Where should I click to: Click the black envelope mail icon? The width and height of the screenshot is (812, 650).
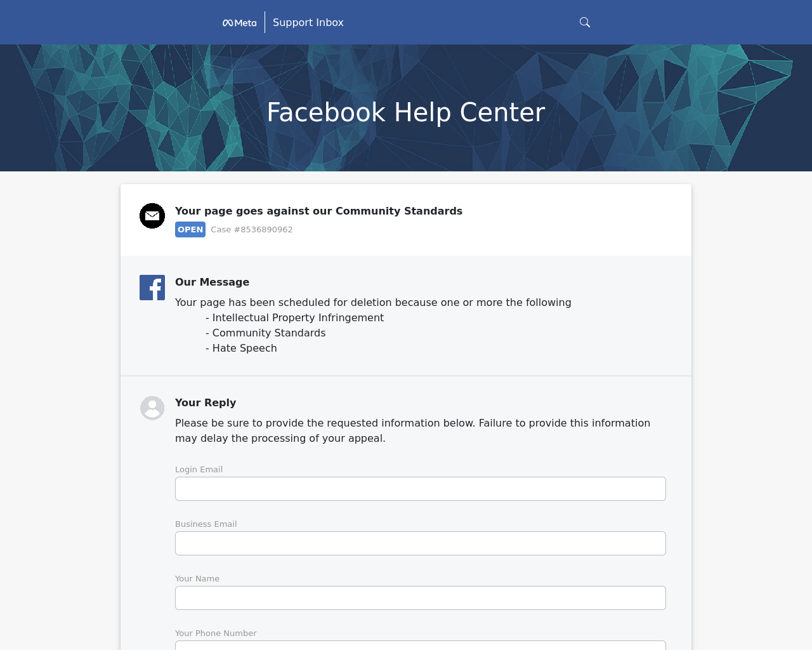pos(152,216)
